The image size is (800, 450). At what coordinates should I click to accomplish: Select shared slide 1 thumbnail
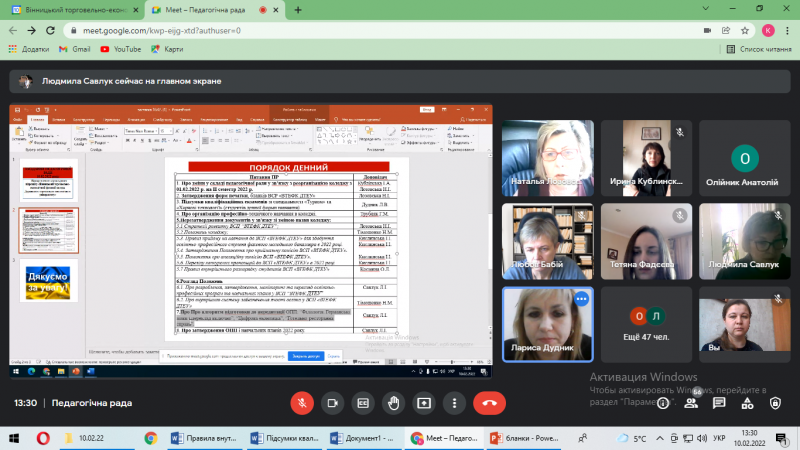[48, 180]
